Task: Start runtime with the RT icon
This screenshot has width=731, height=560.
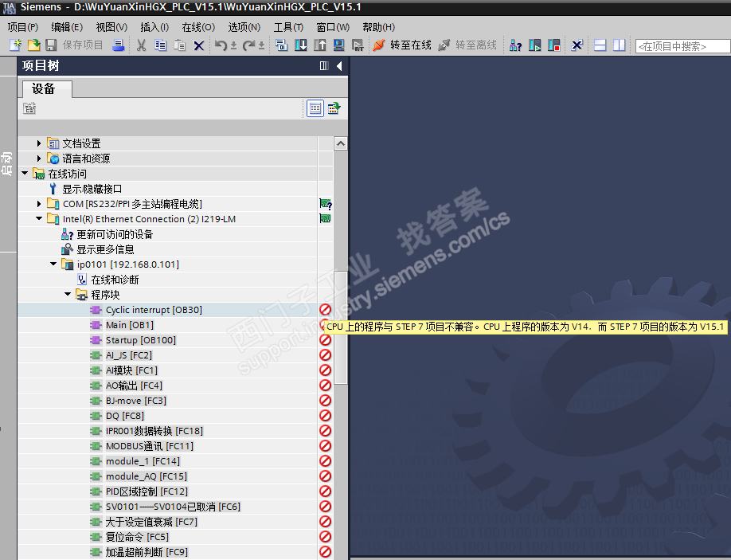Action: [x=358, y=45]
